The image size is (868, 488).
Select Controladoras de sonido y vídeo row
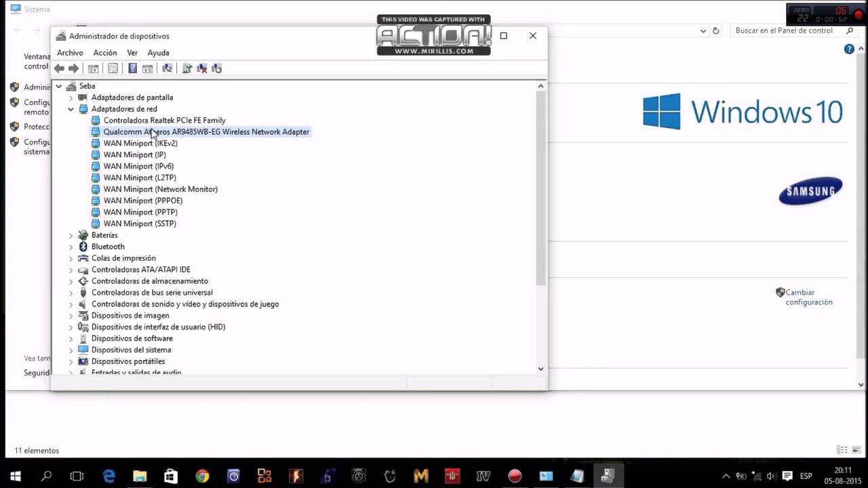click(x=185, y=304)
